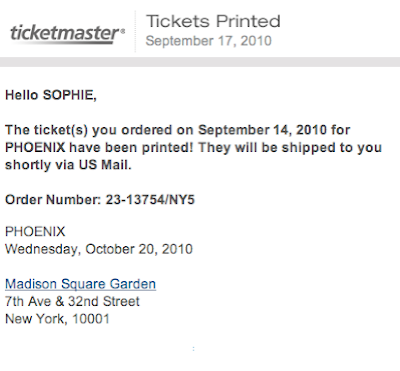This screenshot has height=371, width=400.
Task: Click the 'September 14, 2010' order date
Action: tap(262, 130)
